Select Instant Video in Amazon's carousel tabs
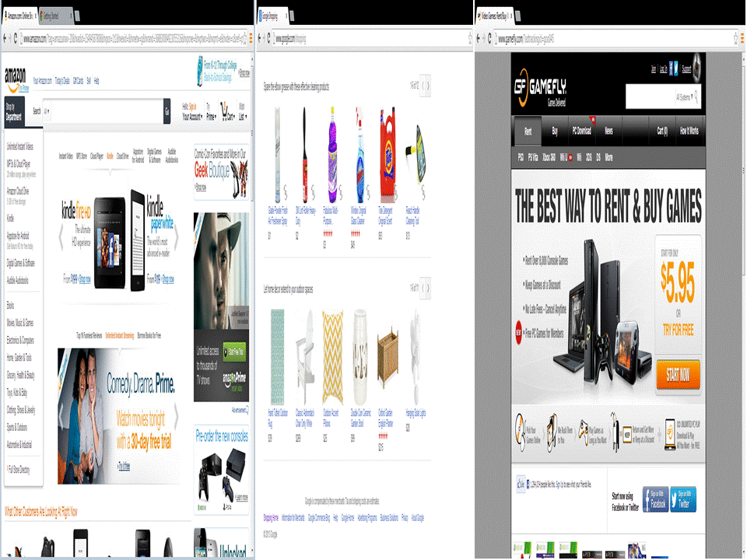 pyautogui.click(x=65, y=156)
